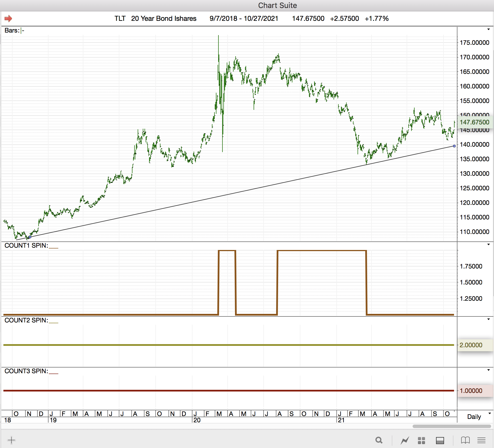
Task: Click the 20 Year Bond Ishares name
Action: pyautogui.click(x=164, y=19)
